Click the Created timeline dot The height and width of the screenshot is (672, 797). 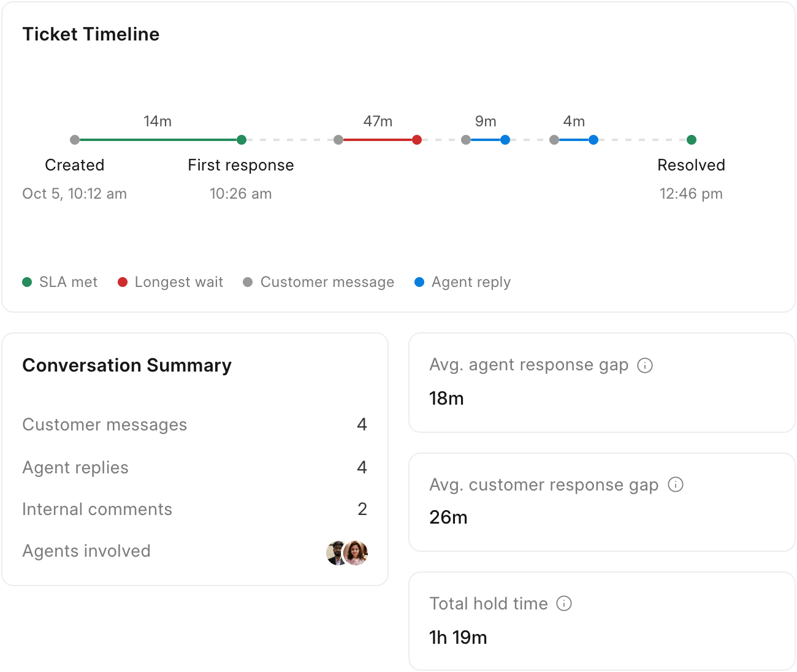coord(75,140)
